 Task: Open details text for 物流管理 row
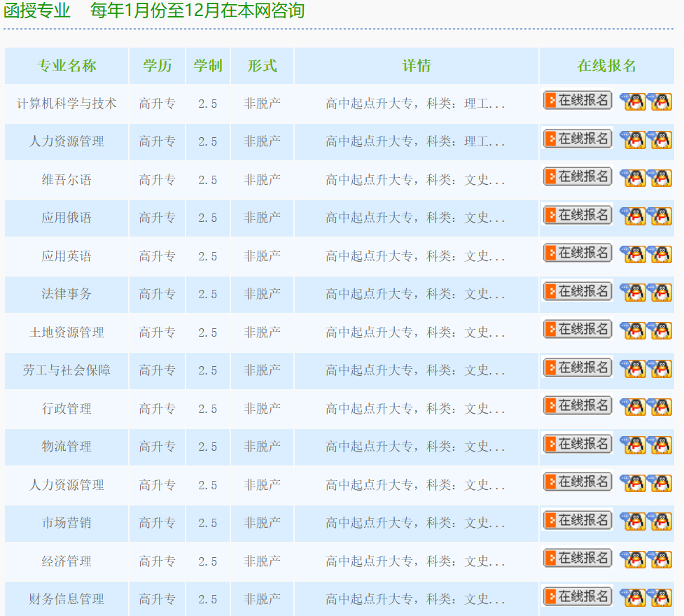[x=415, y=447]
